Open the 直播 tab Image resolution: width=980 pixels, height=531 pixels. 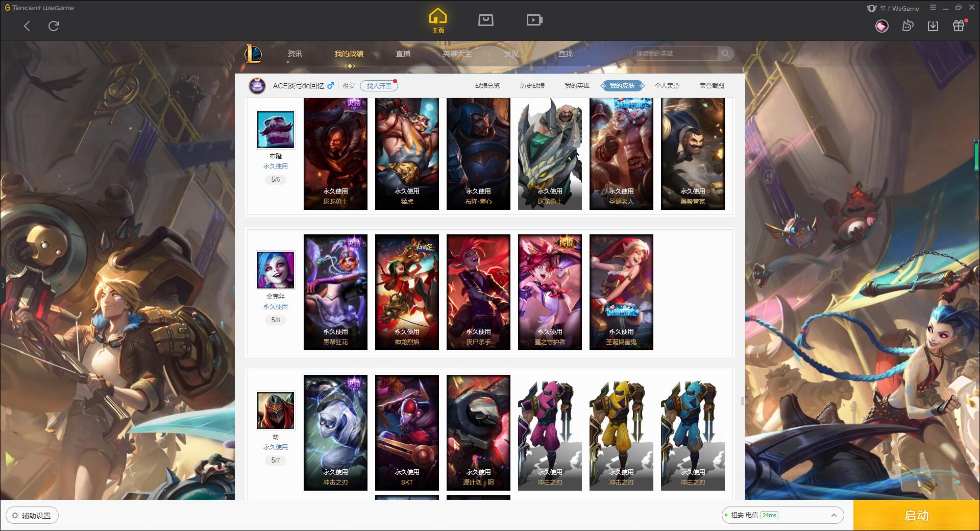click(x=403, y=54)
